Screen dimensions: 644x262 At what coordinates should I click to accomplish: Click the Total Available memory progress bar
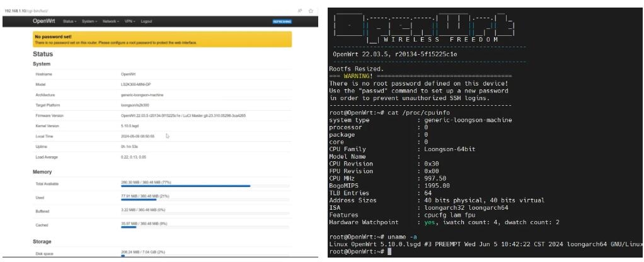(205, 186)
